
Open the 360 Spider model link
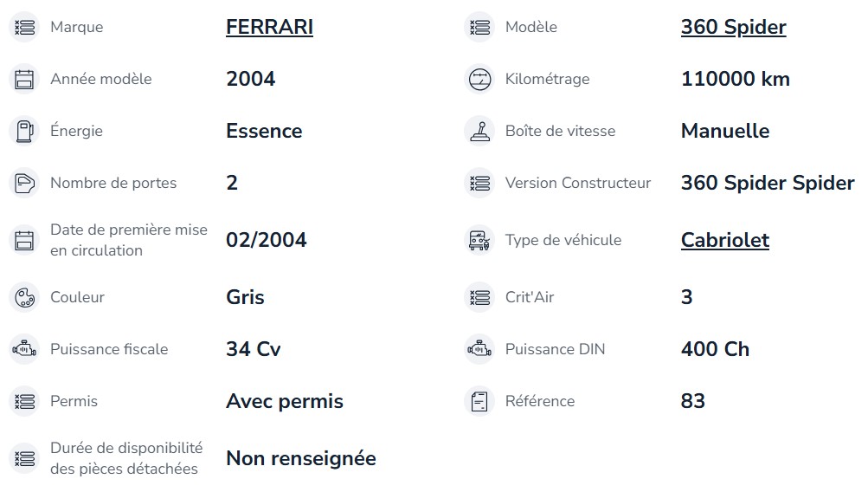734,27
